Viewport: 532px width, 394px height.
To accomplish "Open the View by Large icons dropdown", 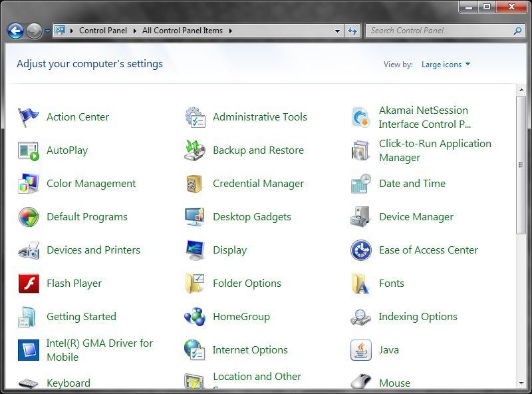I will click(446, 64).
